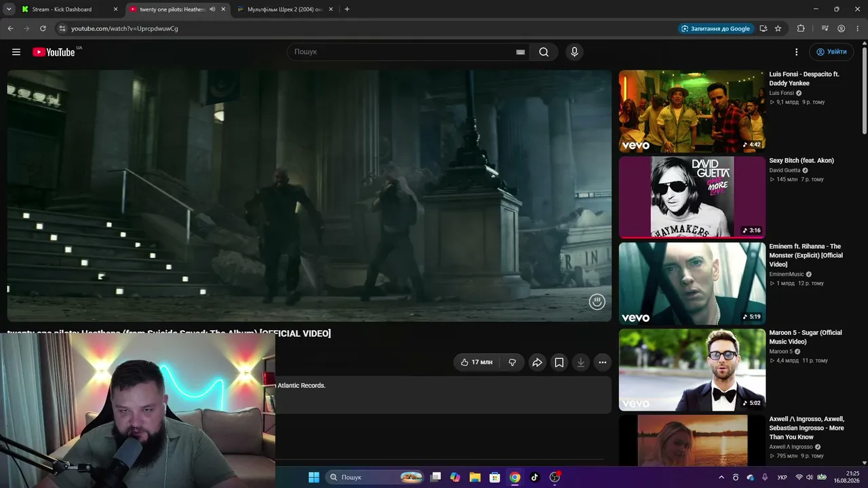Click the Запитання до Google button
This screenshot has height=488, width=868.
(x=715, y=28)
